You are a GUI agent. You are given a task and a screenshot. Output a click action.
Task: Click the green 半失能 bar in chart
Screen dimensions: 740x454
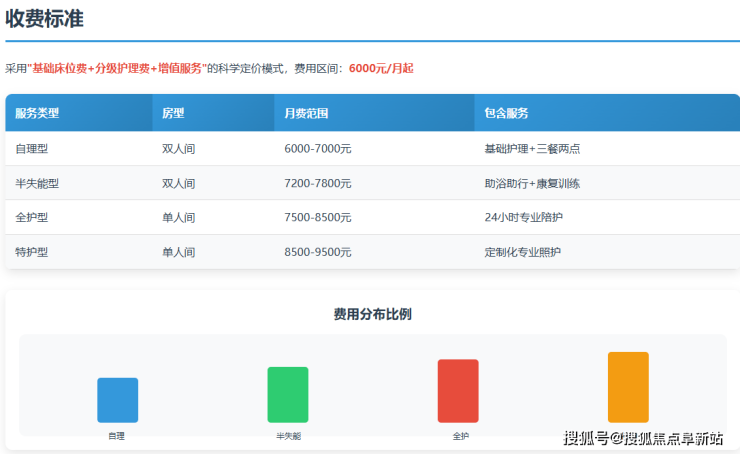287,395
